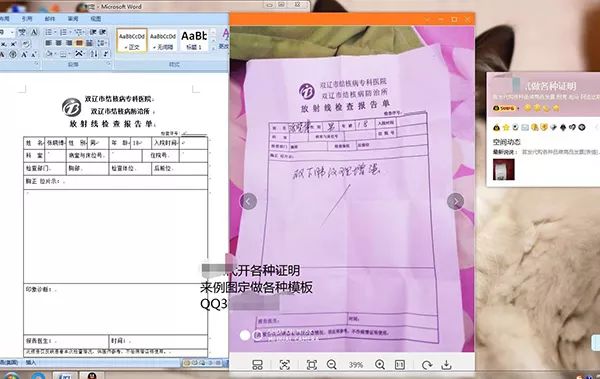Viewport: 600px width, 379px height.
Task: Click the thumbnail gallery icon in viewer toolbar
Action: (258, 365)
